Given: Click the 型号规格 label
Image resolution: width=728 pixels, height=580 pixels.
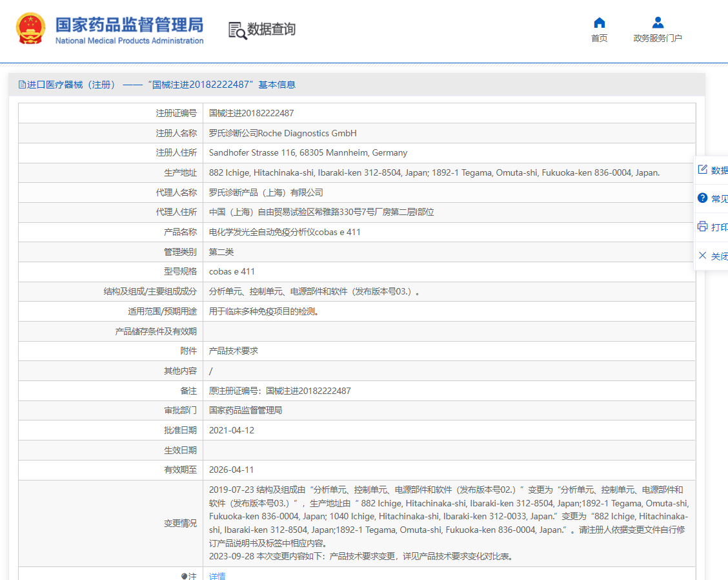Looking at the screenshot, I should coord(181,272).
